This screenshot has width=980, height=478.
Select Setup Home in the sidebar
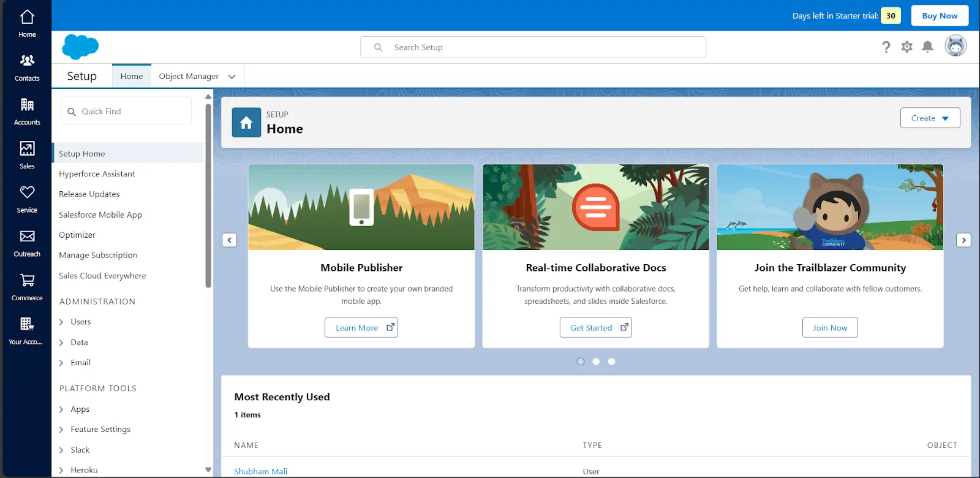[129, 153]
